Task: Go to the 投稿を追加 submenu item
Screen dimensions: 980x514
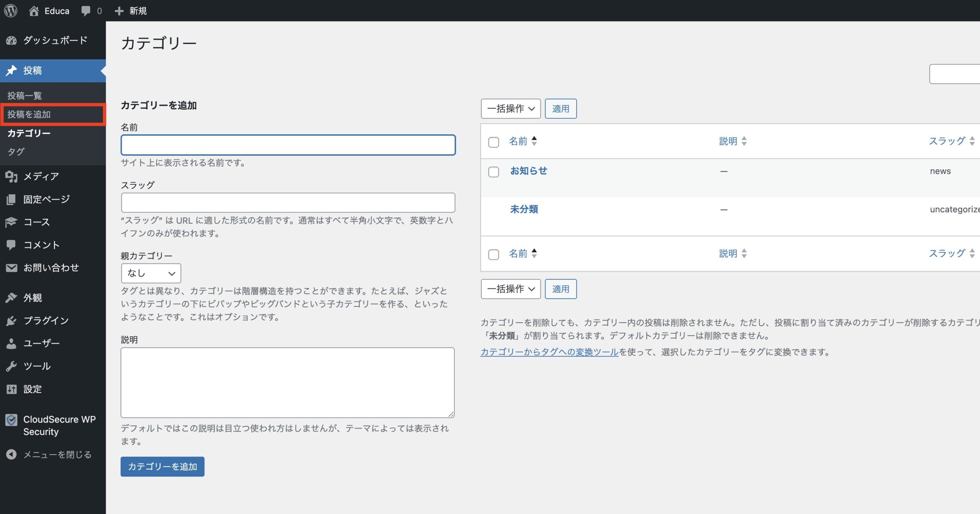Action: (29, 114)
